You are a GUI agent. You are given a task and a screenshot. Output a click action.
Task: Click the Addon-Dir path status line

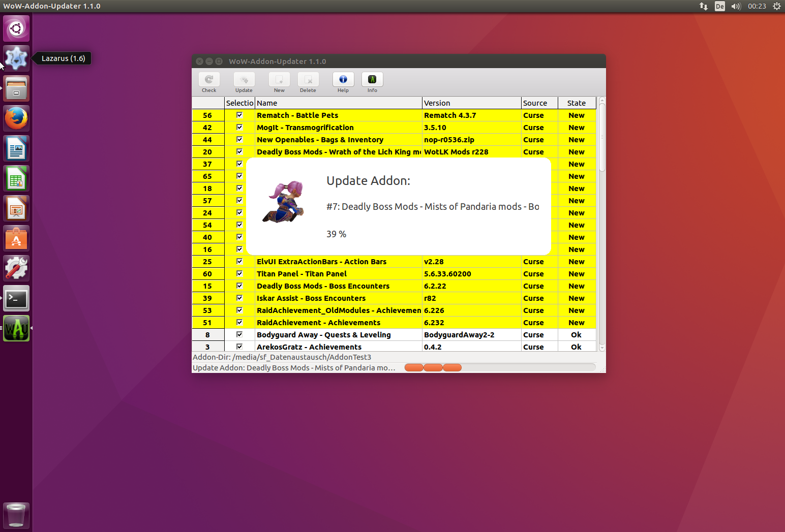tap(282, 357)
